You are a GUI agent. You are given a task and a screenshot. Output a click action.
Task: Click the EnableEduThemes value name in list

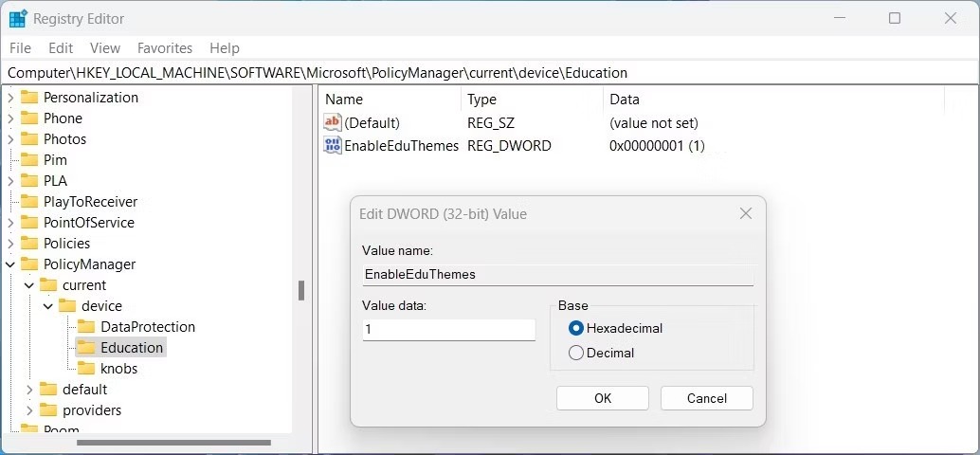402,146
